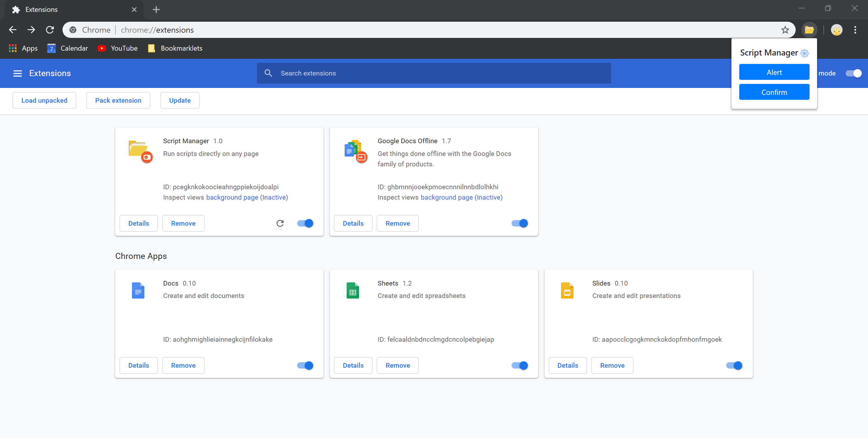Image resolution: width=868 pixels, height=438 pixels.
Task: Disable the Script Manager extension toggle
Action: (x=305, y=223)
